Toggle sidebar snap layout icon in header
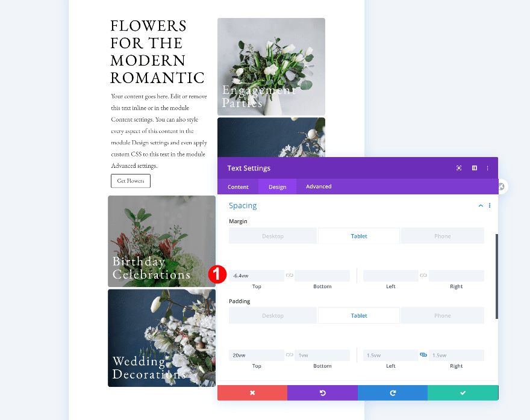The height and width of the screenshot is (420, 530). point(475,168)
